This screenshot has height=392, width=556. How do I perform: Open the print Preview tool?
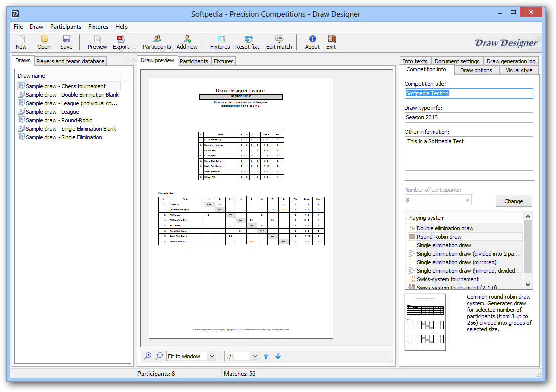tap(97, 42)
